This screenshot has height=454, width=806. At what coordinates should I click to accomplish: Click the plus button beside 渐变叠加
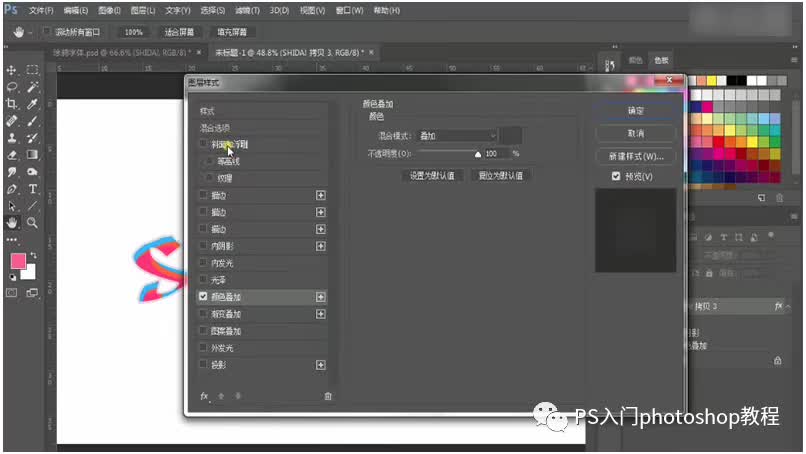click(x=321, y=314)
